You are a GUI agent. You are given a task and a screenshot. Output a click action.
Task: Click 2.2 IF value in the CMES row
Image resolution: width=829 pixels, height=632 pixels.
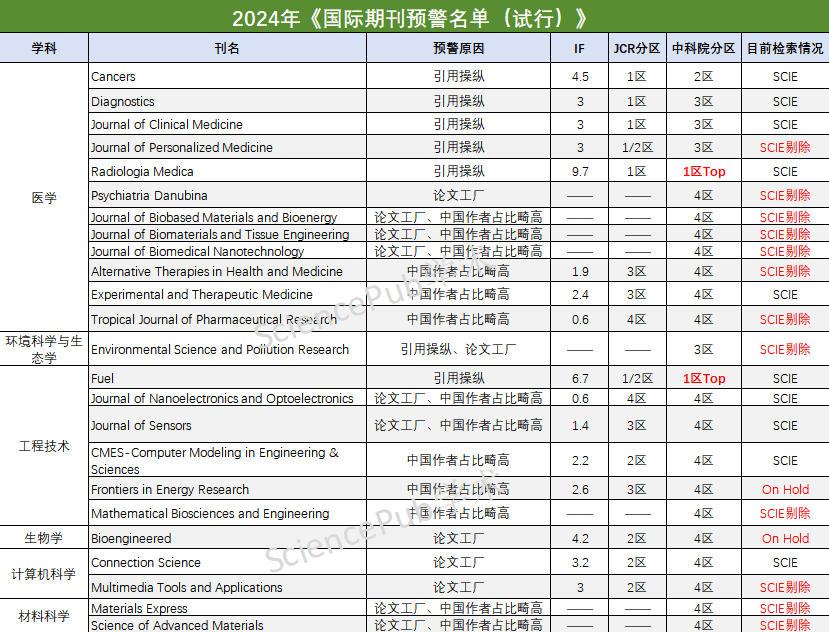coord(580,461)
